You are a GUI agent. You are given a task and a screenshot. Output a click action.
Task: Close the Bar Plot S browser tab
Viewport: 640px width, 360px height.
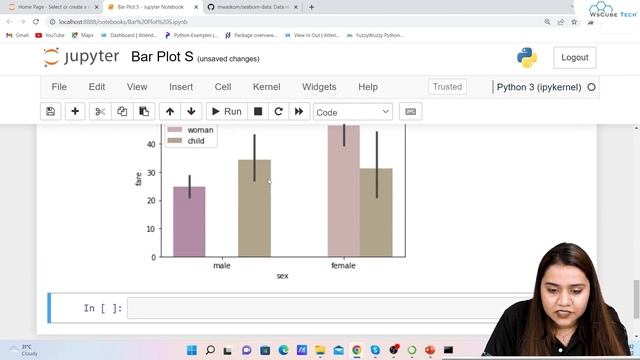pos(196,7)
